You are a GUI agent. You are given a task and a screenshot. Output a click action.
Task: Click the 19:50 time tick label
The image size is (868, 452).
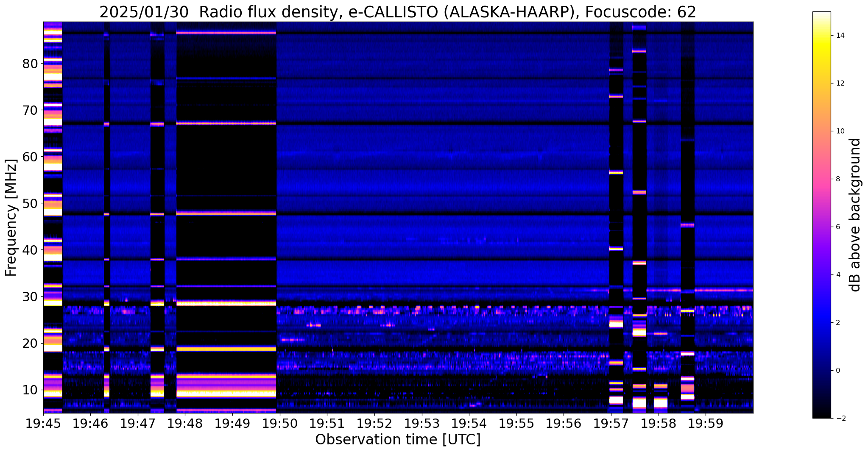(x=279, y=423)
